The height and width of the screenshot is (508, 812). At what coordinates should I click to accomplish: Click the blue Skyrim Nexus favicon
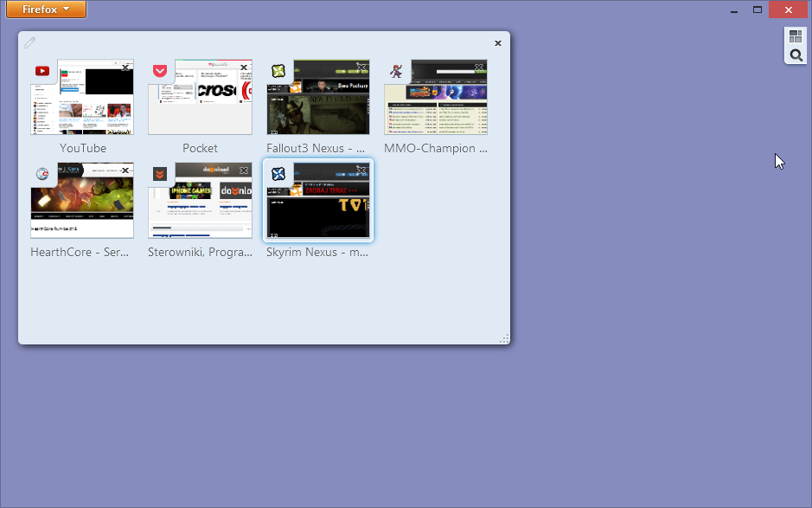point(278,174)
